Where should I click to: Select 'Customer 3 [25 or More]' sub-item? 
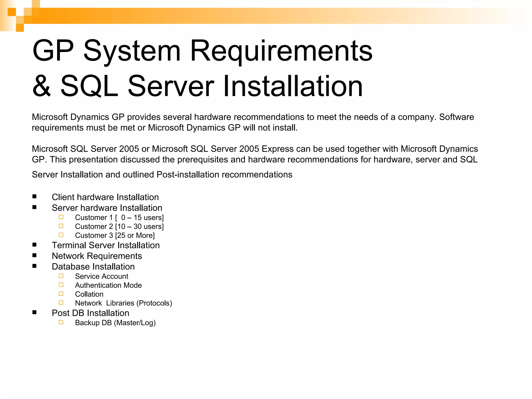pyautogui.click(x=115, y=235)
